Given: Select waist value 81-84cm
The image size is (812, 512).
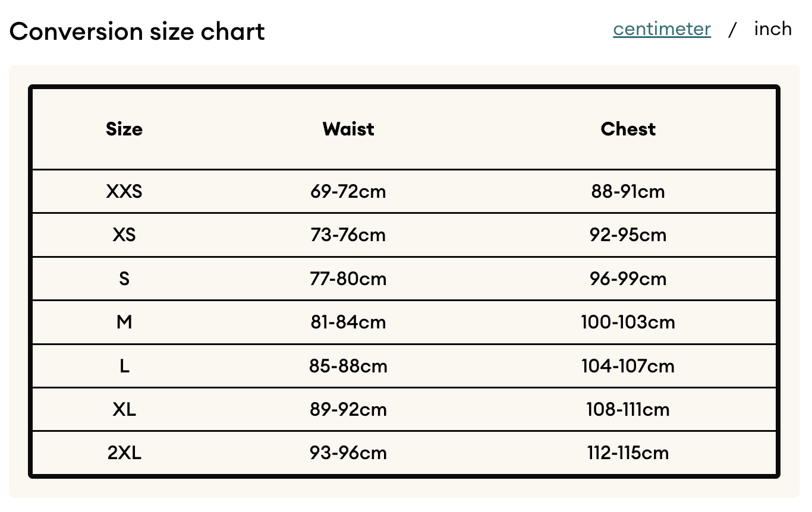Looking at the screenshot, I should [x=348, y=323].
